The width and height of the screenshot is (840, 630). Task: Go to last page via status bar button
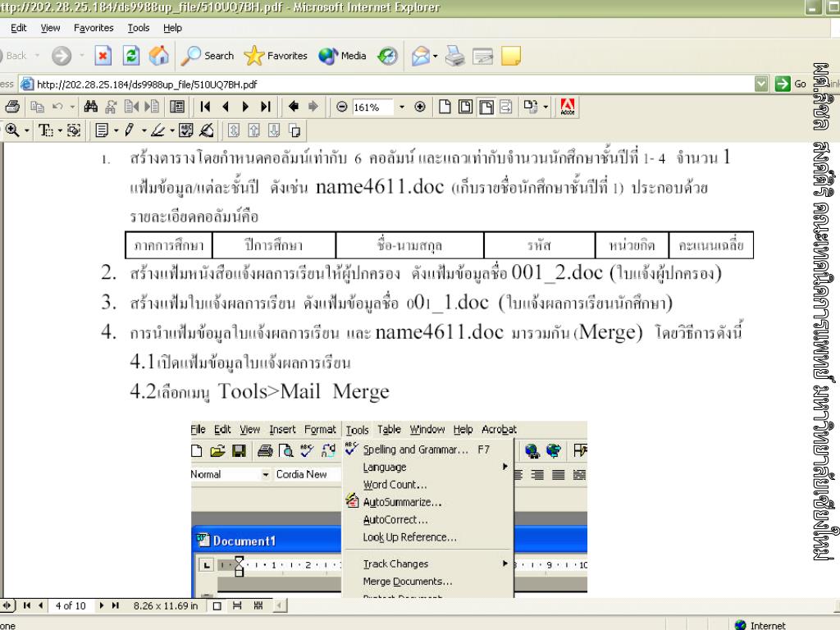115,606
